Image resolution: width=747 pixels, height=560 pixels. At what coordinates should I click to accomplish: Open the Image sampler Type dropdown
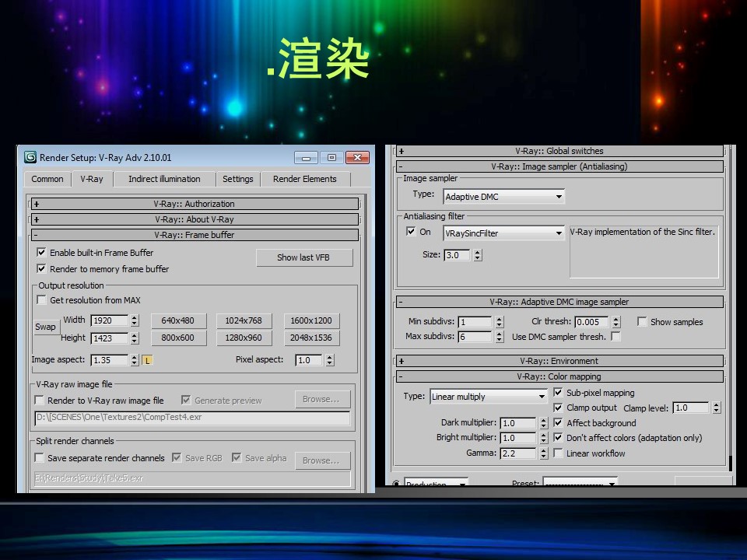click(503, 197)
